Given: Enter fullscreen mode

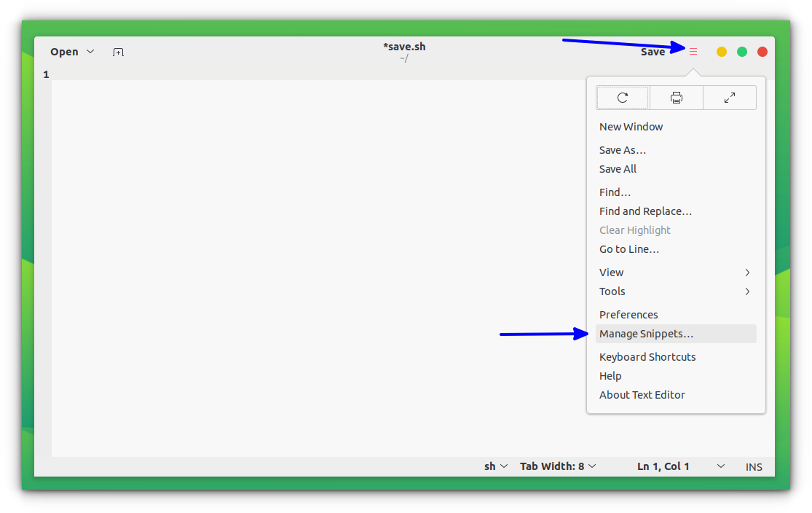Looking at the screenshot, I should coord(730,97).
